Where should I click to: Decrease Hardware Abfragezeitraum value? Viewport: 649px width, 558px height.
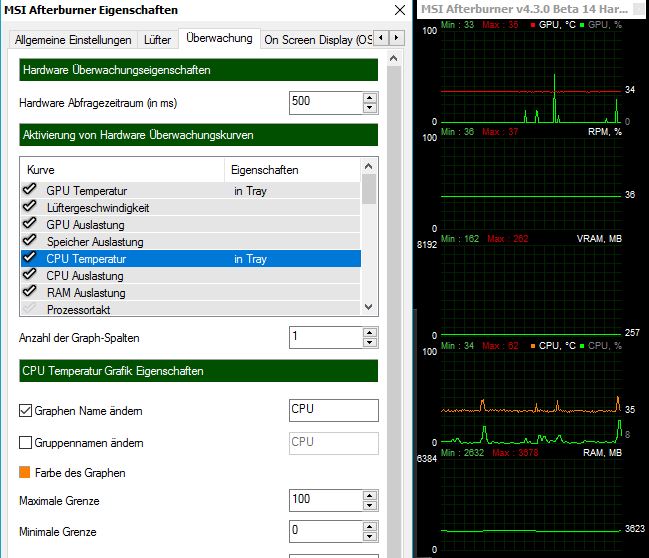click(x=370, y=108)
